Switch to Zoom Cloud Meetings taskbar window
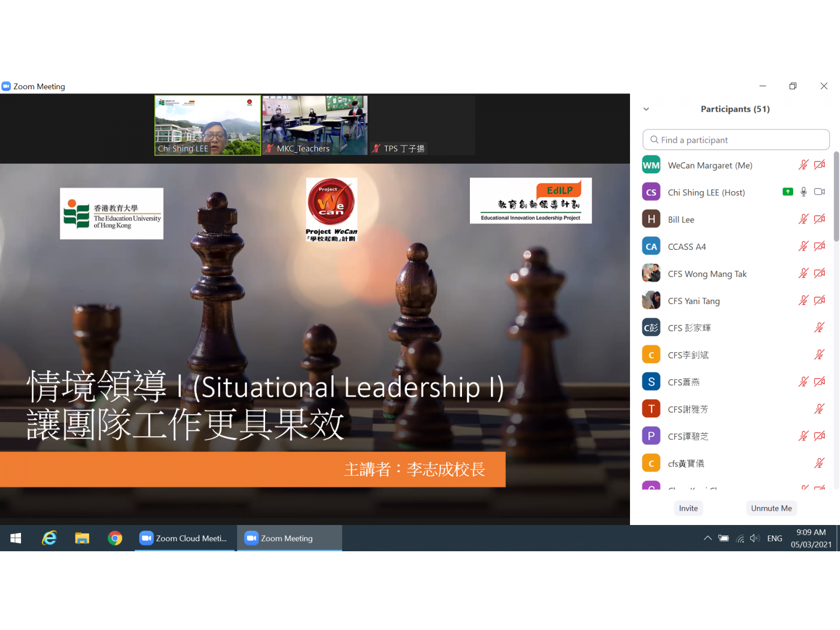Viewport: 840px width, 630px height. [x=184, y=538]
